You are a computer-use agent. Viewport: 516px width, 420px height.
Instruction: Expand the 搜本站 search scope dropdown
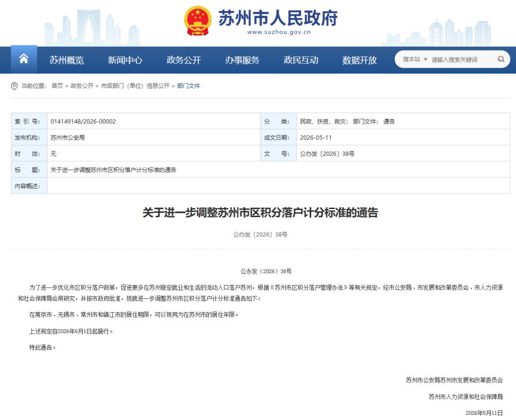coord(415,60)
